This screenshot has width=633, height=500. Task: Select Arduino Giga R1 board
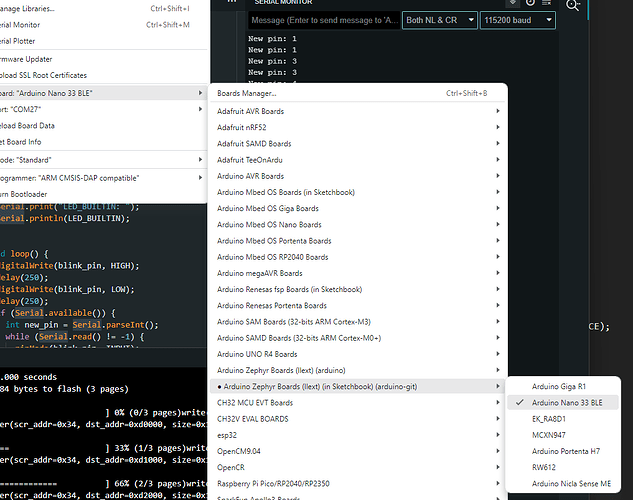click(563, 386)
